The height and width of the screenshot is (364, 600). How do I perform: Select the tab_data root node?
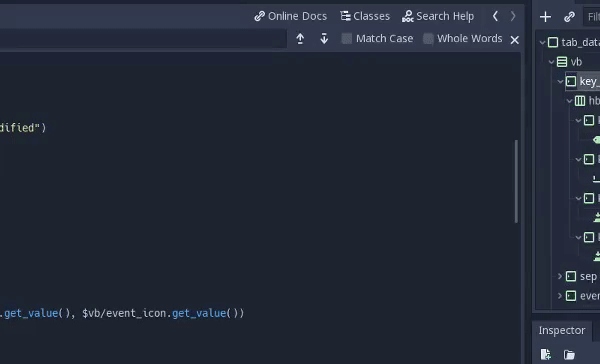(x=580, y=42)
